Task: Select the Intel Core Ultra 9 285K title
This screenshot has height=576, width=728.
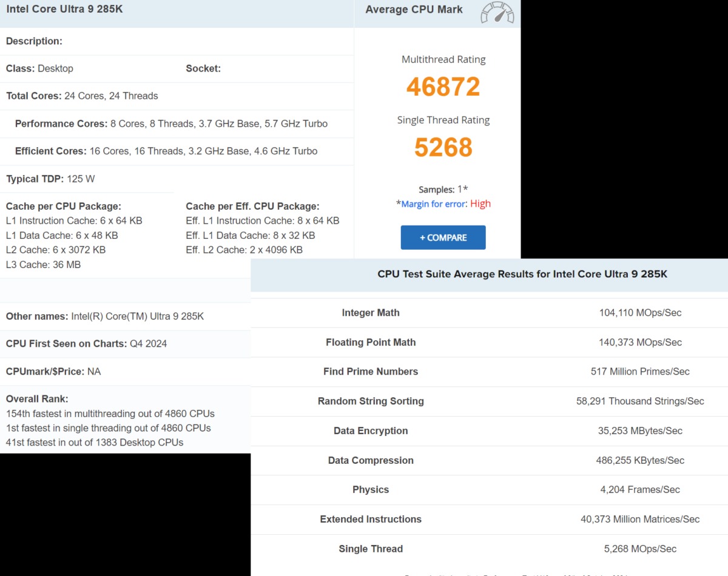Action: pos(64,9)
